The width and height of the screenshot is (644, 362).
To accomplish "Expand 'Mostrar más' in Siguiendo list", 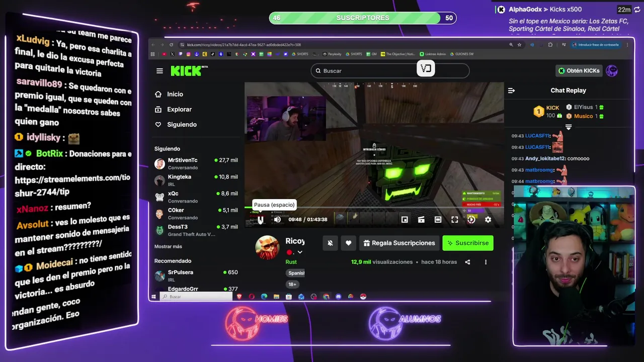I will (x=168, y=246).
